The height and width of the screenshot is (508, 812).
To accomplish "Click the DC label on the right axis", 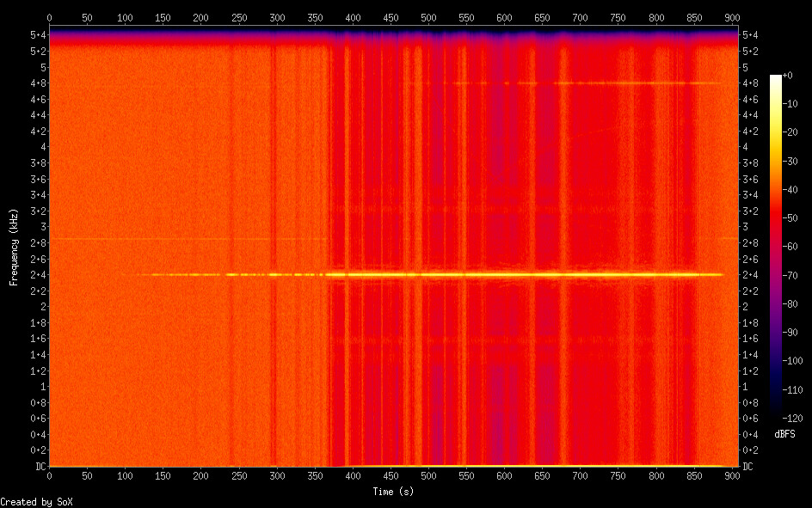I will tap(747, 466).
